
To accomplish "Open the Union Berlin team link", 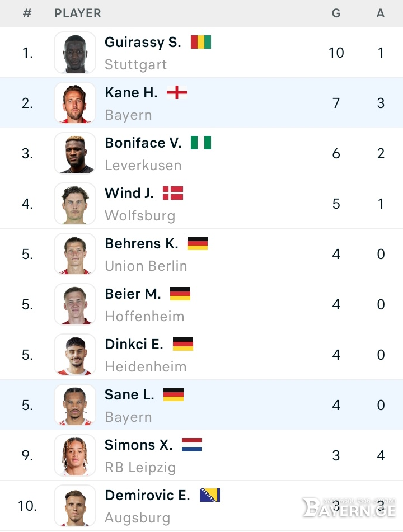I will click(146, 266).
